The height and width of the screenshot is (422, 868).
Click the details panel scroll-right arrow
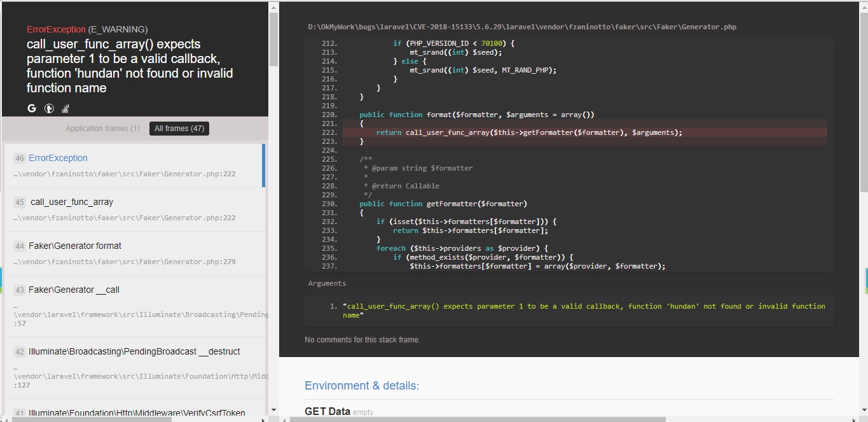(855, 419)
